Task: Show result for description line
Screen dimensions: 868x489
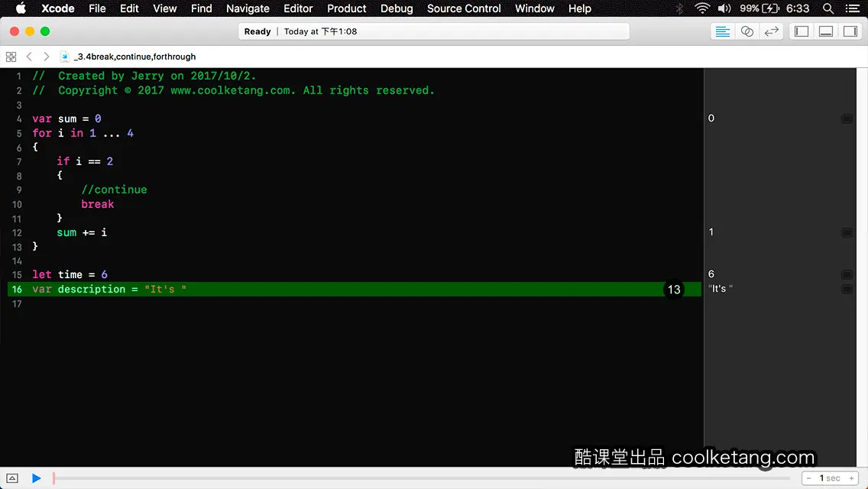Action: point(847,289)
